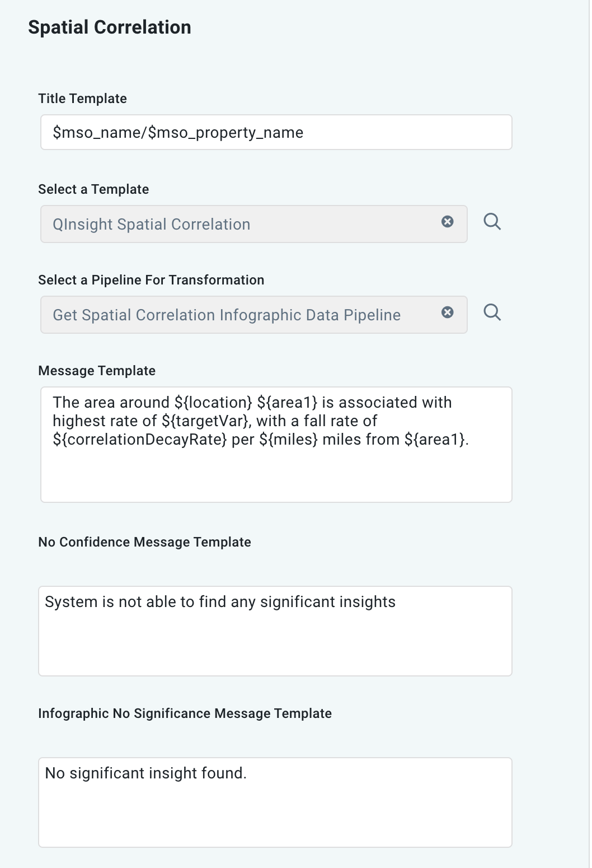Click the No Confidence Message Template label
This screenshot has height=868, width=592.
(144, 542)
